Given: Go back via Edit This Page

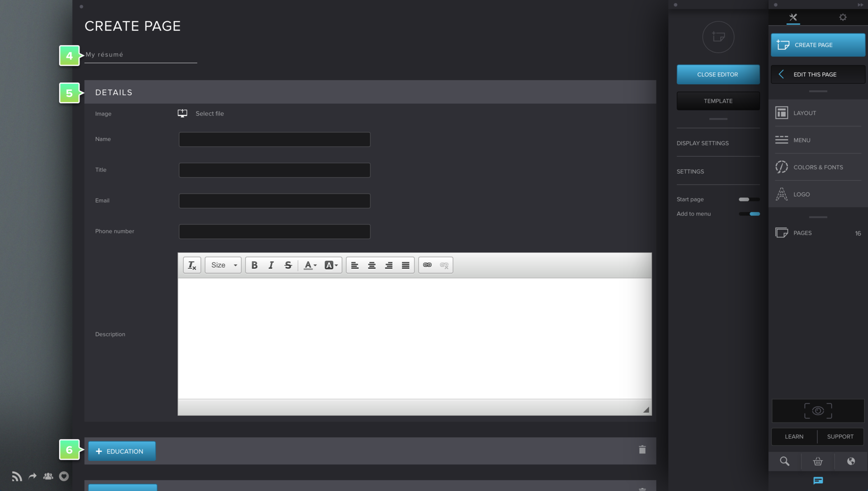Looking at the screenshot, I should (818, 75).
